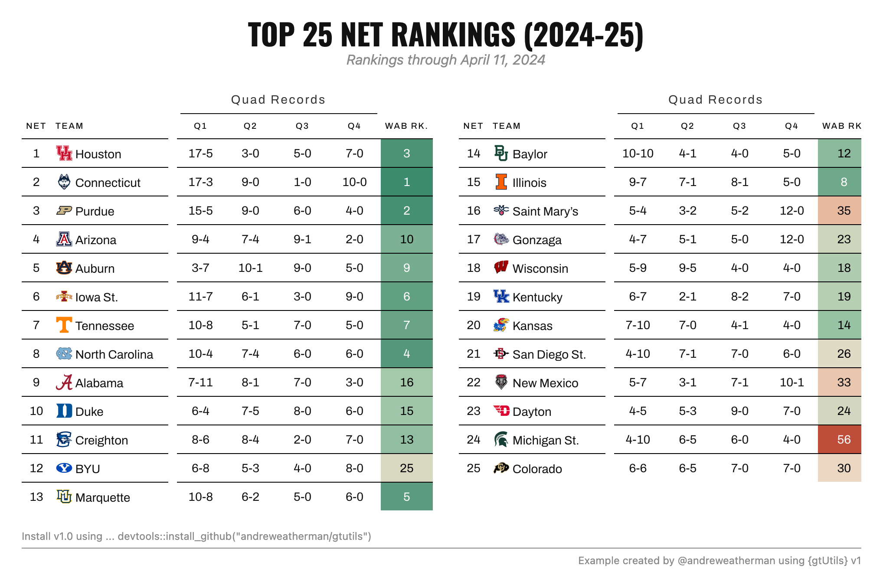Select the Kentucky UK logo
The height and width of the screenshot is (588, 883).
[x=501, y=296]
